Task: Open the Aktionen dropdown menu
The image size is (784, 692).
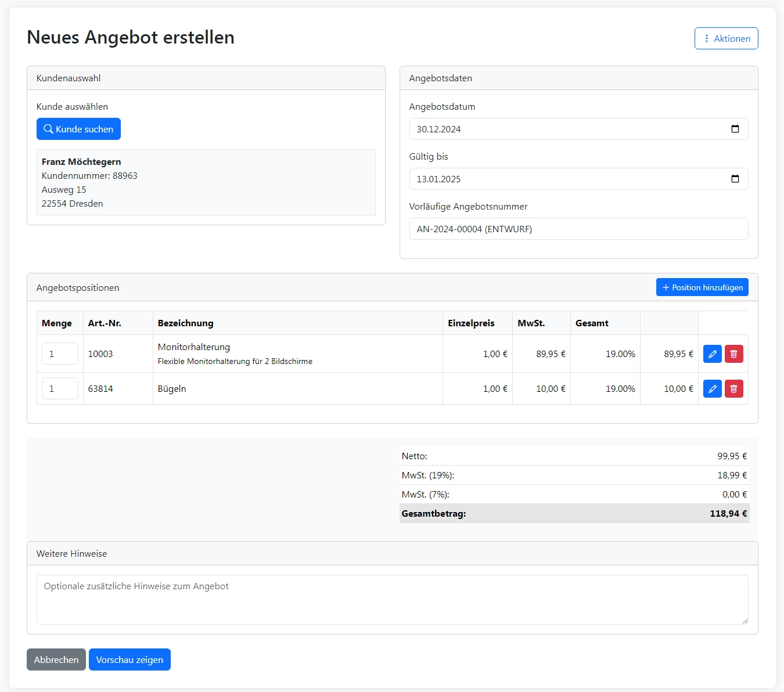Action: coord(726,38)
